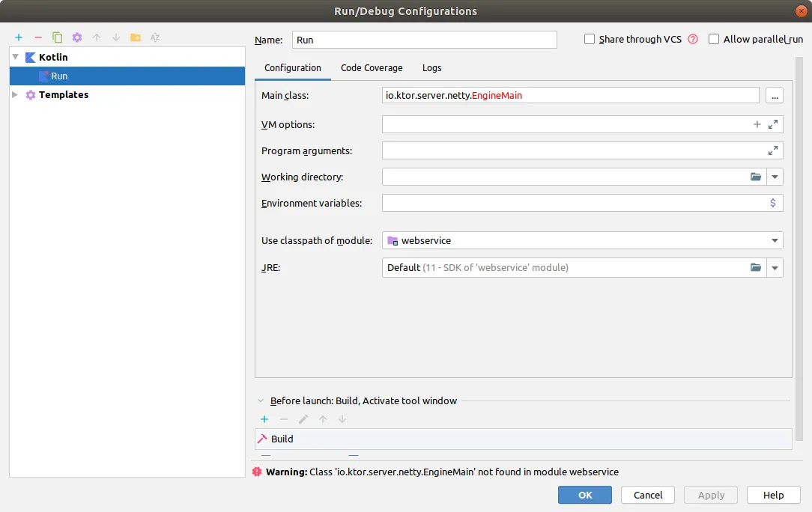Browse for the working directory folder
The height and width of the screenshot is (512, 812).
click(x=756, y=177)
